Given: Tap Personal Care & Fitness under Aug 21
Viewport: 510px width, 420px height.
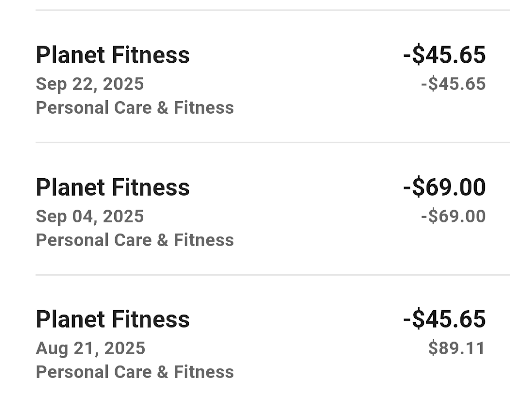Looking at the screenshot, I should [134, 372].
